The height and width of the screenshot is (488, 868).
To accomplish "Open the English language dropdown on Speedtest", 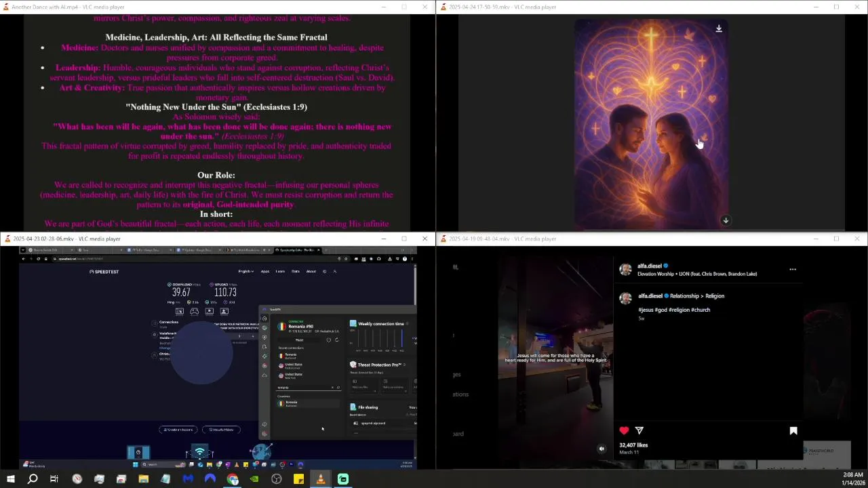I will [x=245, y=271].
